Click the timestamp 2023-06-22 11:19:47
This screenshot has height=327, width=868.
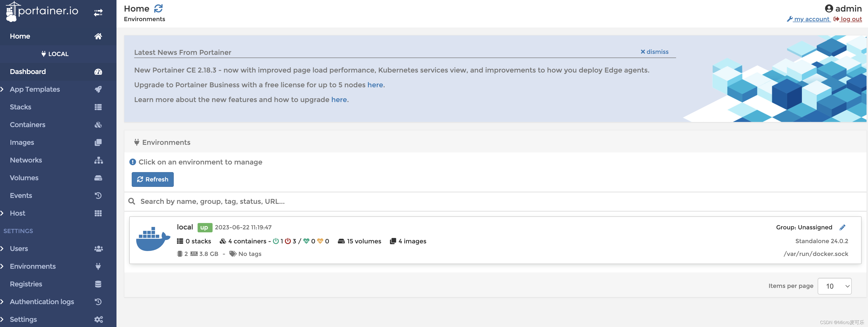click(243, 227)
